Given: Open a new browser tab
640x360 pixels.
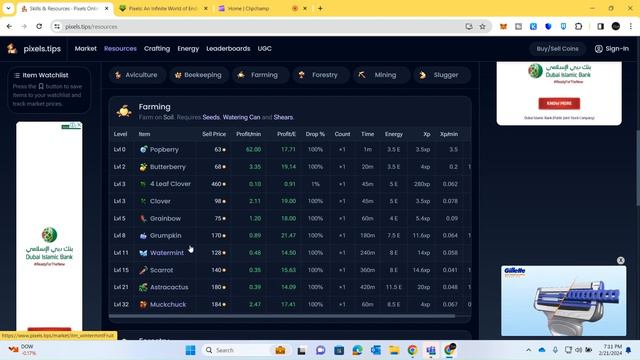Looking at the screenshot, I should point(320,9).
